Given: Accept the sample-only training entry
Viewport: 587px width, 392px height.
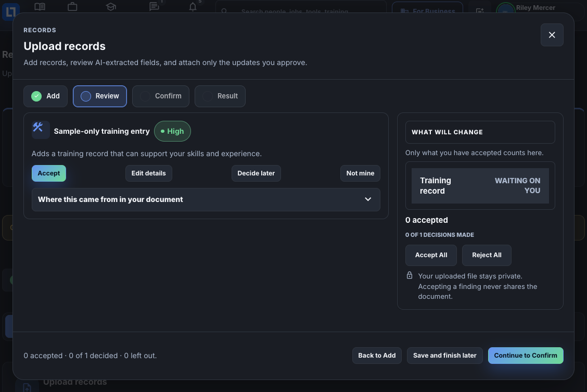Looking at the screenshot, I should [x=49, y=173].
